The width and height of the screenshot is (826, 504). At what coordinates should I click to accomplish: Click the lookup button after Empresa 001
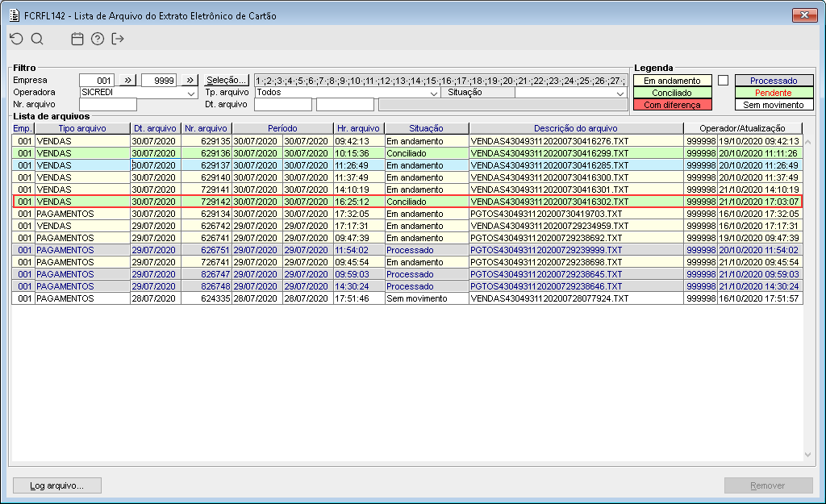click(x=127, y=80)
